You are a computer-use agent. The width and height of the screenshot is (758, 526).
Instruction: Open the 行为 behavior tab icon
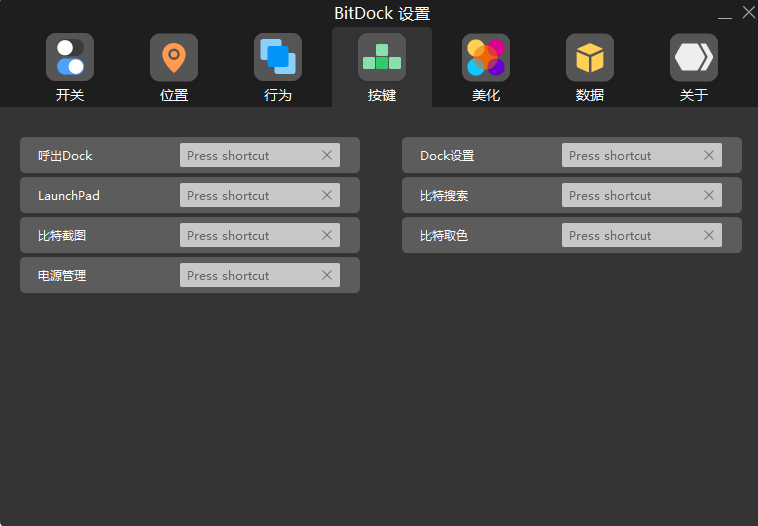(x=278, y=57)
